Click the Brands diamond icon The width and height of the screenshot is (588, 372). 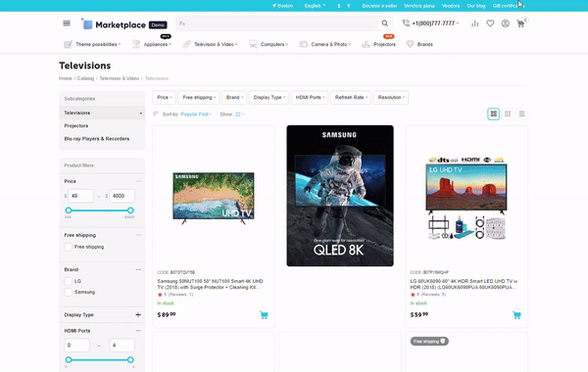pyautogui.click(x=410, y=44)
